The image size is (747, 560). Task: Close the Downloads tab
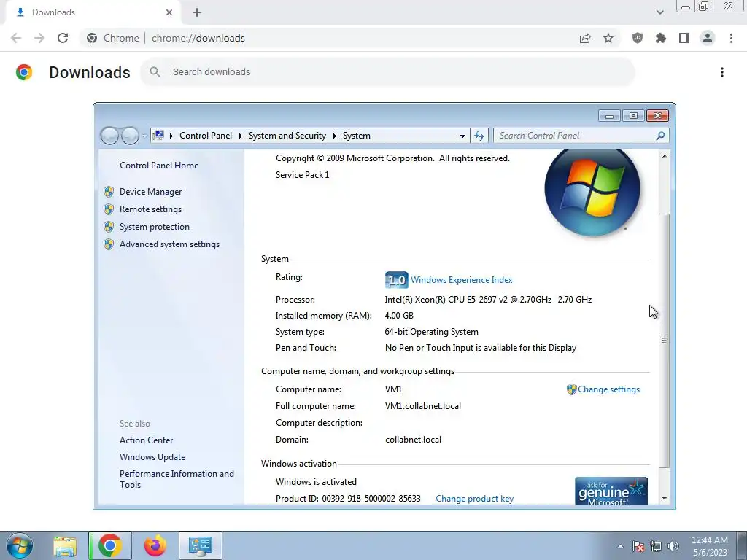point(169,12)
